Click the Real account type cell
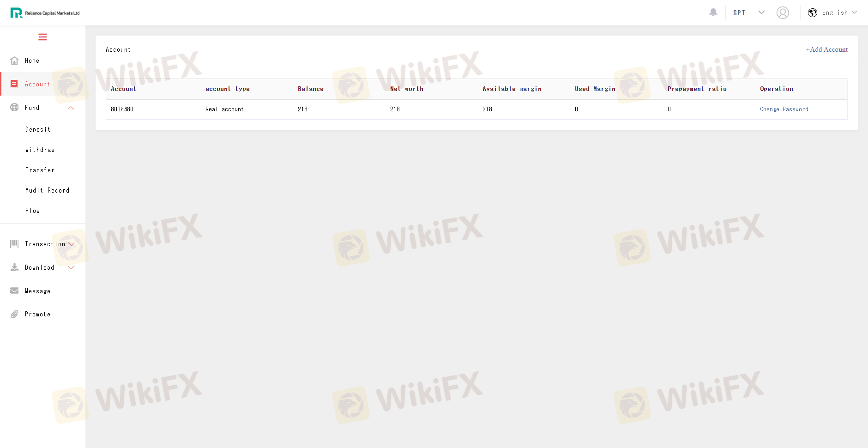 click(x=224, y=109)
